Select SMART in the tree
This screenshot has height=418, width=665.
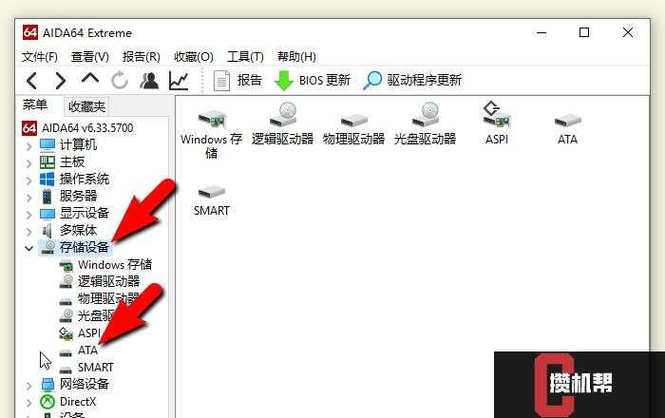(87, 367)
